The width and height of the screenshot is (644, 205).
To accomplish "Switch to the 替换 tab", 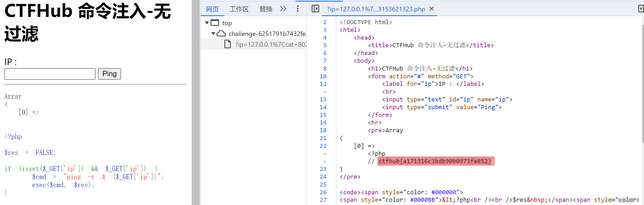I will click(x=266, y=9).
